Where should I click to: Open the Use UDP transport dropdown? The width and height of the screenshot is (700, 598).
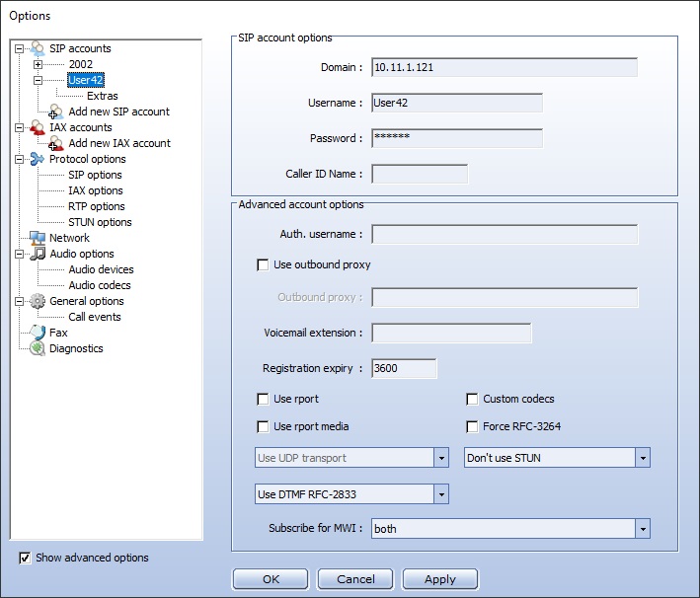point(441,458)
